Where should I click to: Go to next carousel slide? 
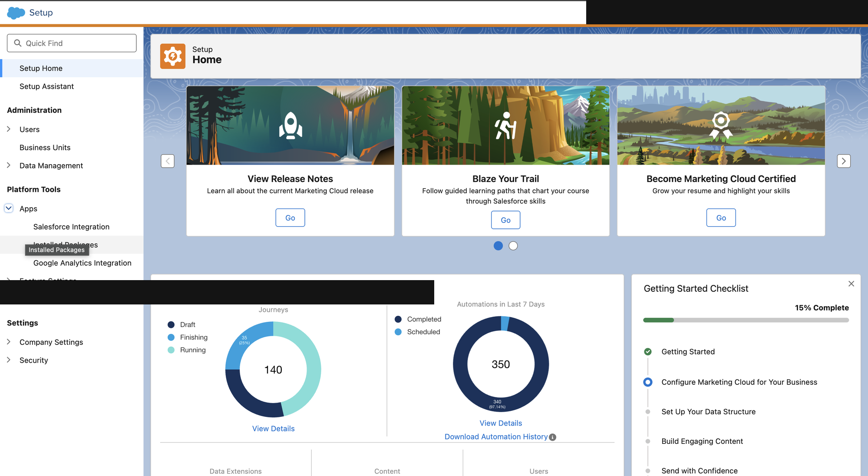point(844,161)
